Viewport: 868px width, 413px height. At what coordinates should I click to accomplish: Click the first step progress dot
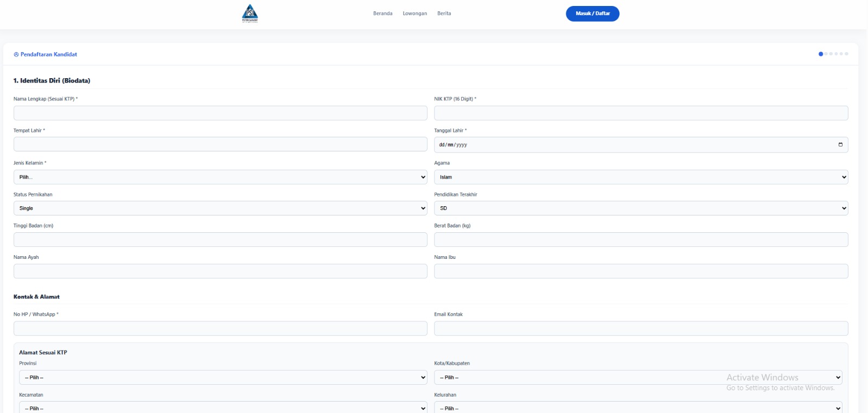point(820,54)
